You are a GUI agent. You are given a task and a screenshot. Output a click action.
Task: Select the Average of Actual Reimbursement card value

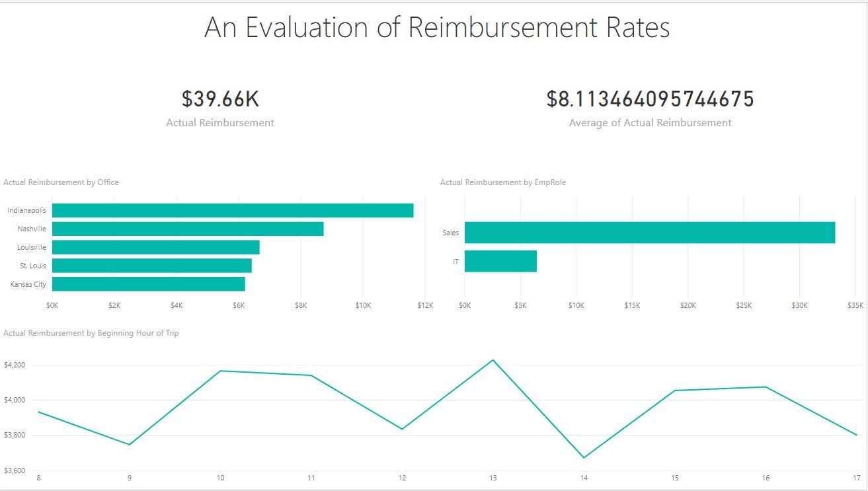650,98
